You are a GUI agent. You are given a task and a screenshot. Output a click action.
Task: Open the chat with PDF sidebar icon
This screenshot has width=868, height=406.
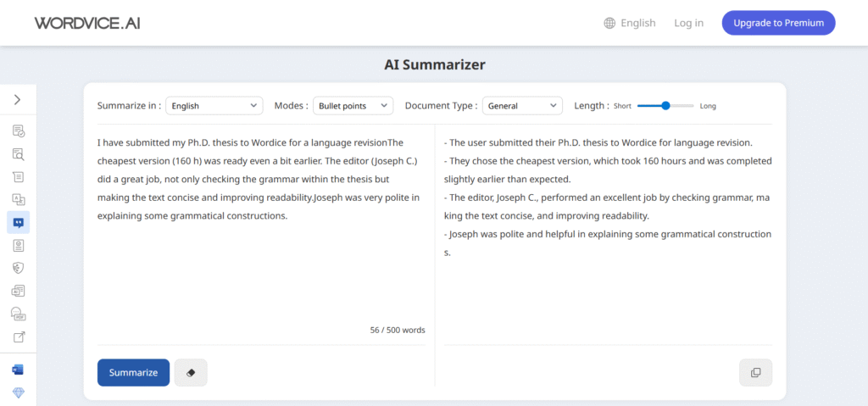point(19,314)
